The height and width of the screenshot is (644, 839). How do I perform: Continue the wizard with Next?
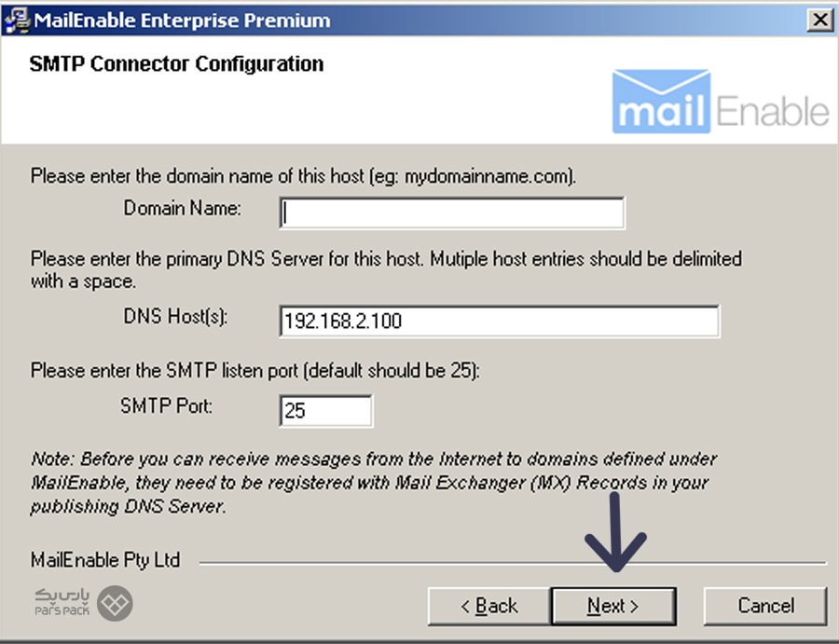click(613, 606)
